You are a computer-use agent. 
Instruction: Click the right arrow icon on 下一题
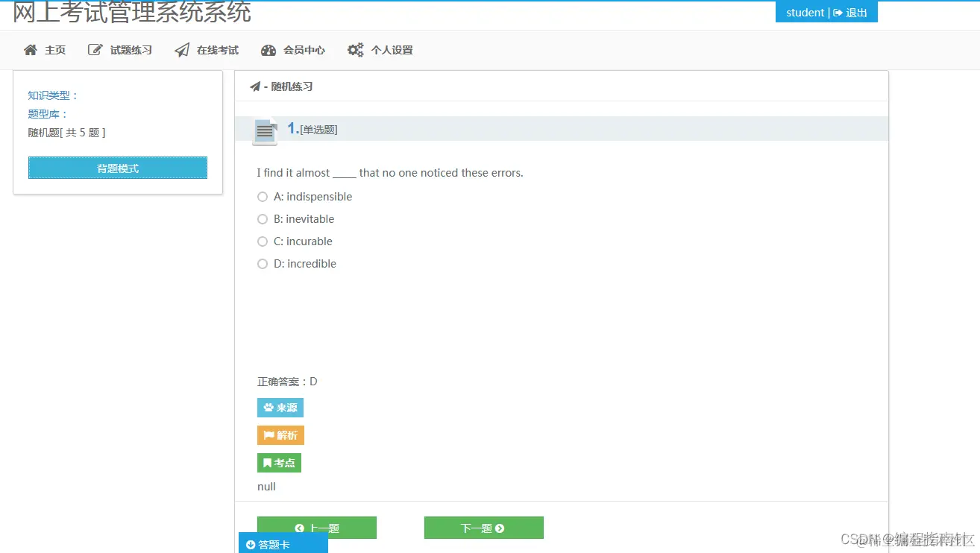point(500,528)
